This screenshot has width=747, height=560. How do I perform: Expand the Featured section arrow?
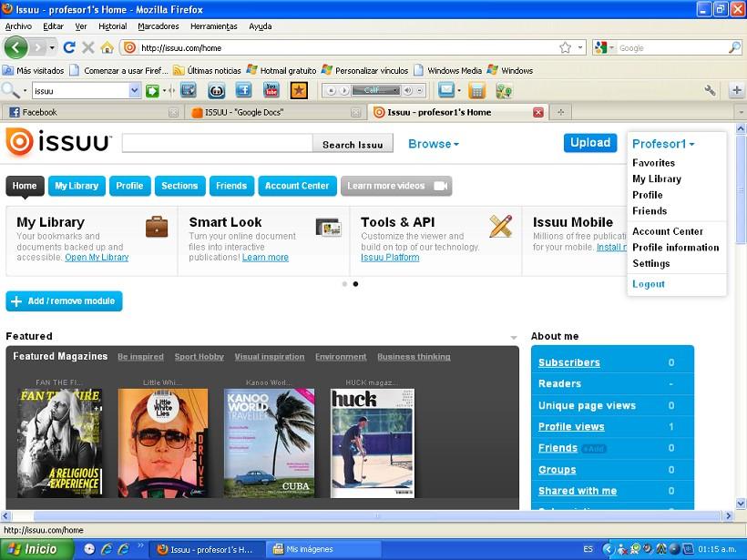tap(514, 337)
